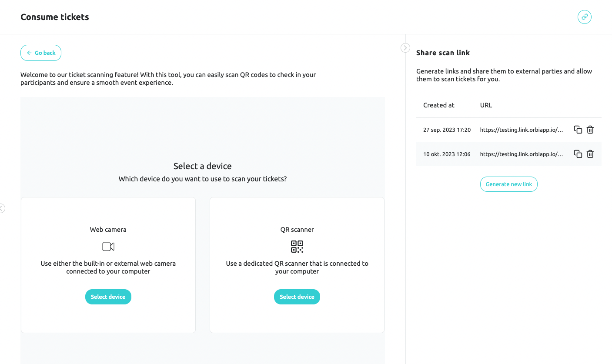Copy the 10 okt. 2023 scan link
The width and height of the screenshot is (612, 364).
578,154
